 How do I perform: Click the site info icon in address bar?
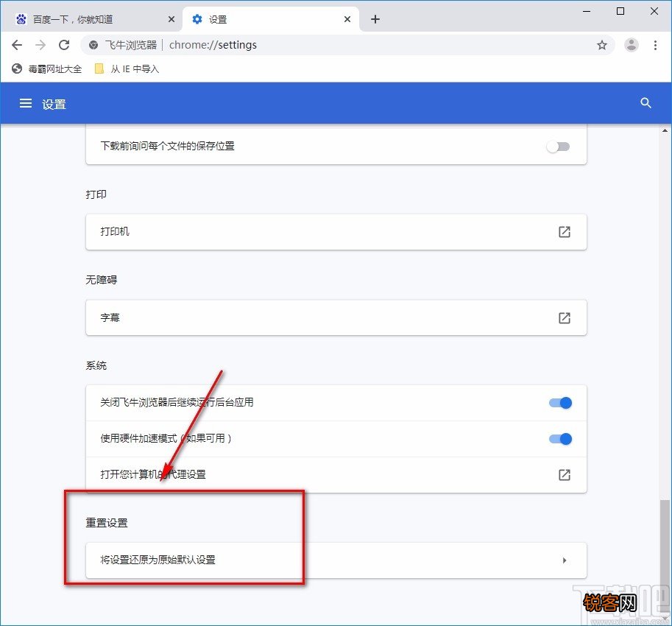[x=93, y=45]
